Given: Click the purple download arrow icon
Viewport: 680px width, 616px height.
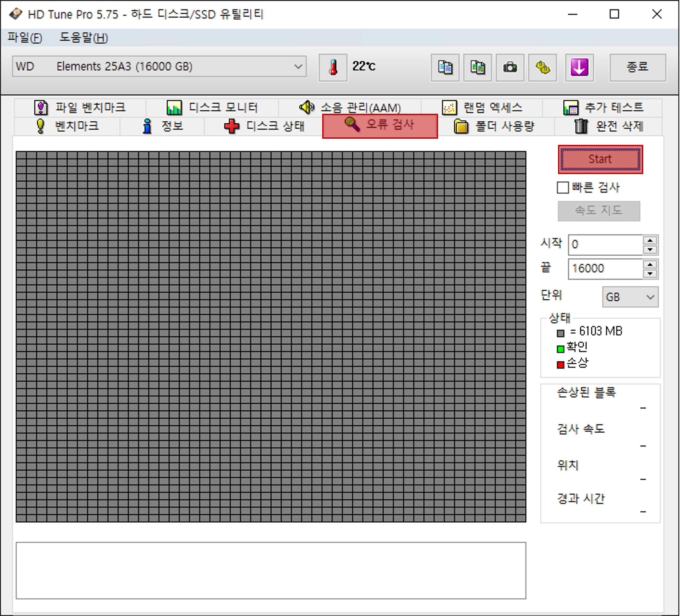Looking at the screenshot, I should point(579,67).
